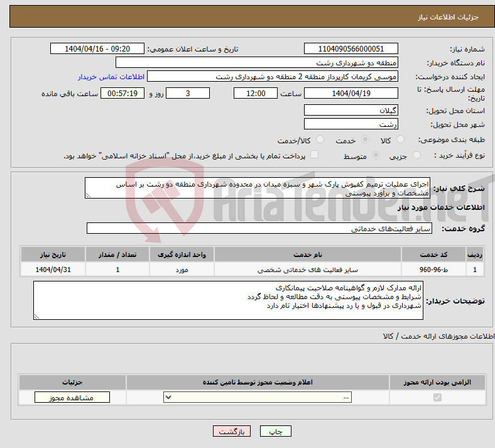This screenshot has width=495, height=448.
Task: Click the بازگشت back button
Action: (232, 431)
